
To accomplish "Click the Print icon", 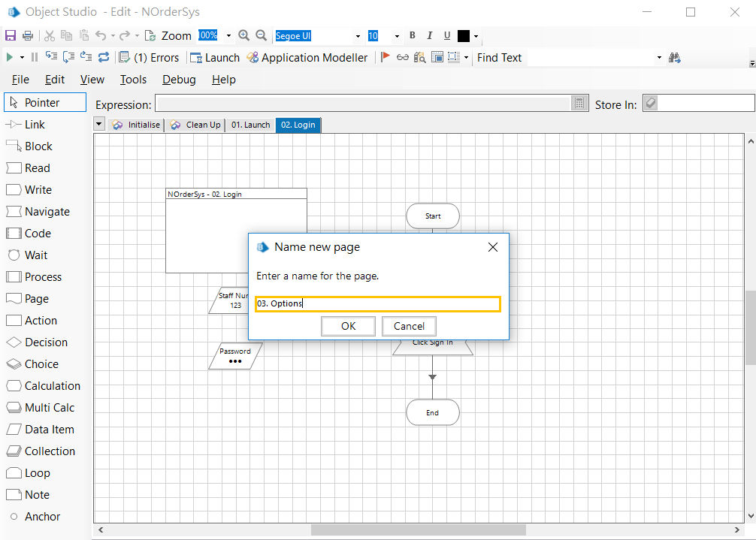I will coord(28,35).
